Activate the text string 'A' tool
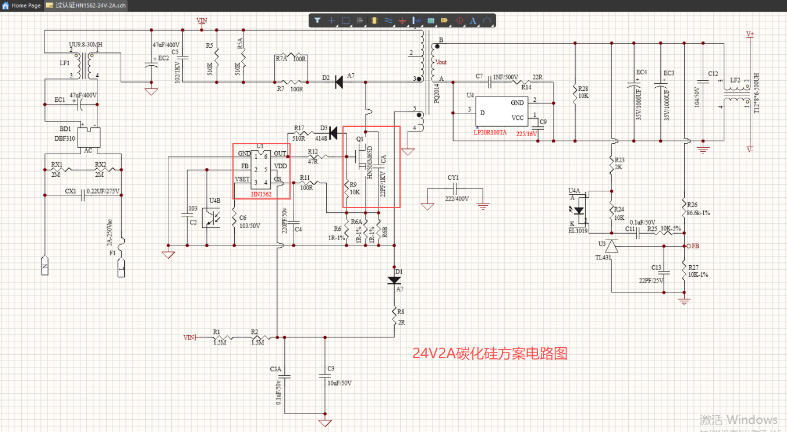 pos(473,21)
